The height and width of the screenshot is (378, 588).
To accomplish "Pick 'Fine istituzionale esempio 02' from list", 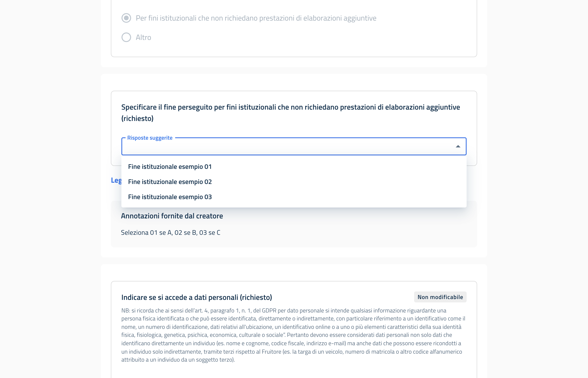I will point(170,182).
